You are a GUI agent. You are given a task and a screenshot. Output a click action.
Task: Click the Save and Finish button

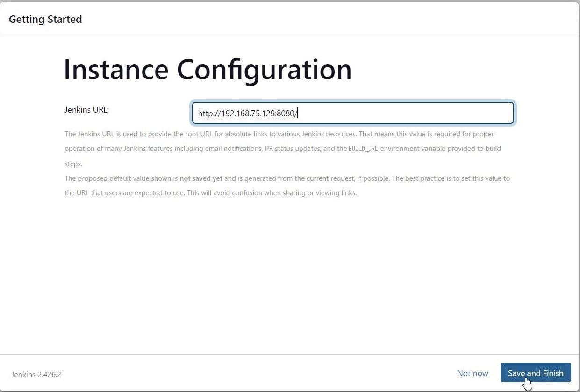(536, 373)
